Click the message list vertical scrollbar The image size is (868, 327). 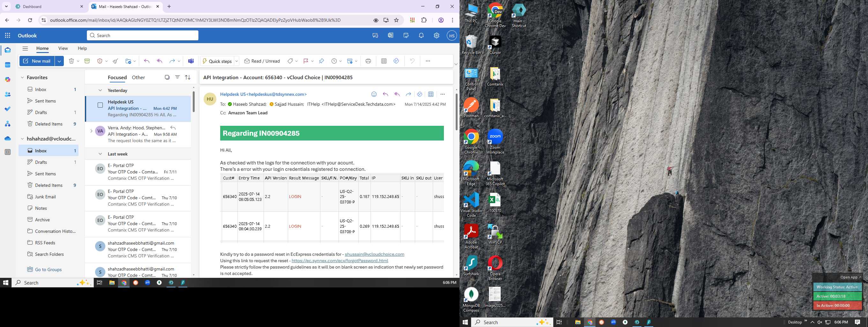click(193, 101)
